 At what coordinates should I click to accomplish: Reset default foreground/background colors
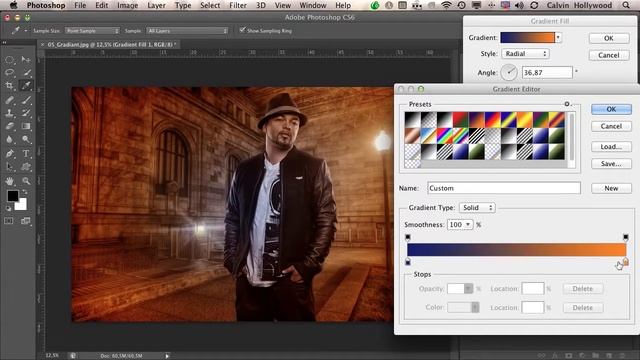click(8, 209)
